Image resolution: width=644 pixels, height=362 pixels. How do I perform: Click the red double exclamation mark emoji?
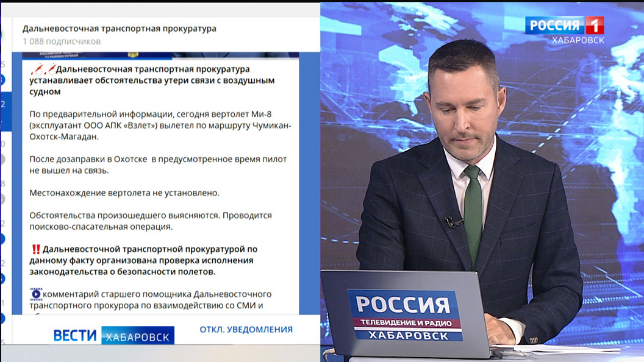[x=36, y=249]
